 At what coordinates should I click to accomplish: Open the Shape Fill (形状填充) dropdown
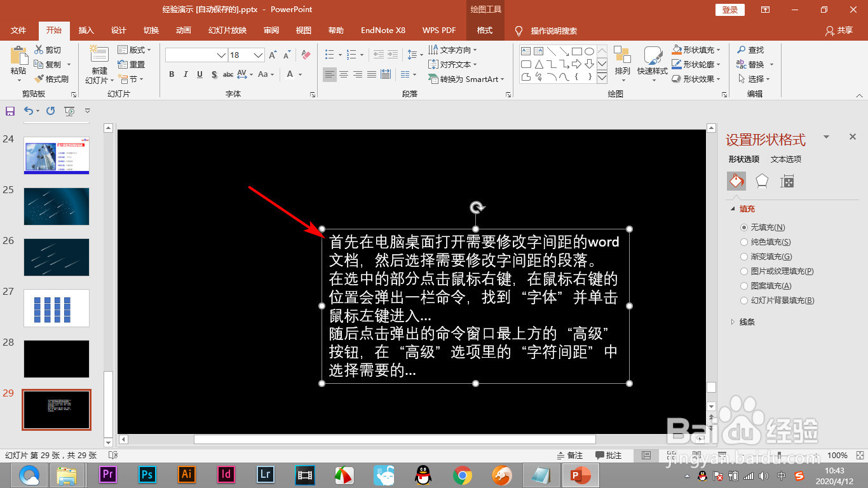tap(696, 50)
